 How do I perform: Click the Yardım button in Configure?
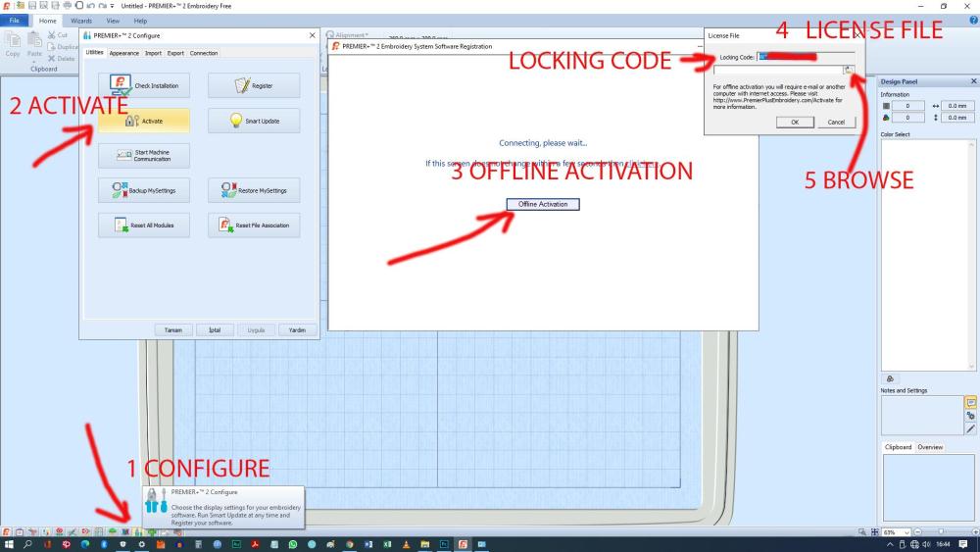tap(298, 330)
